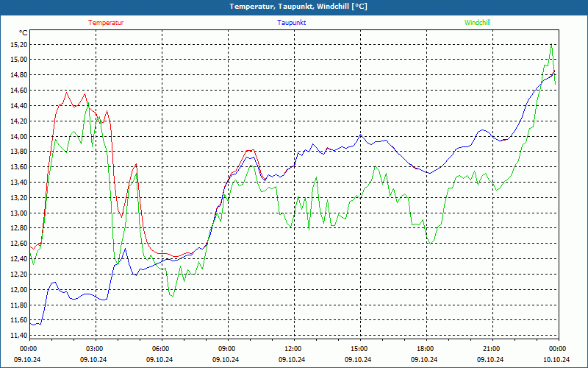The image size is (588, 368).
Task: Click the 13,80 y-axis value
Action: coord(20,152)
